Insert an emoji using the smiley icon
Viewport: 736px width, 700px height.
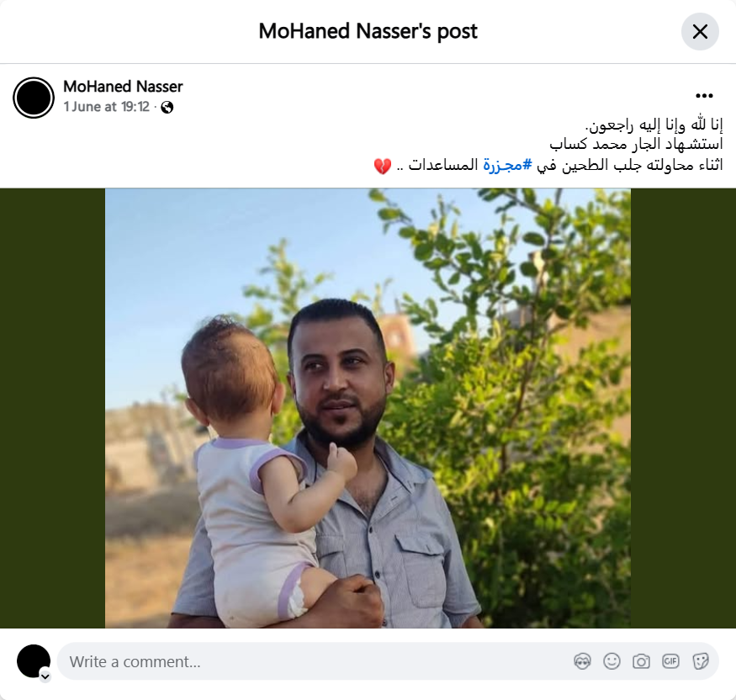click(612, 661)
